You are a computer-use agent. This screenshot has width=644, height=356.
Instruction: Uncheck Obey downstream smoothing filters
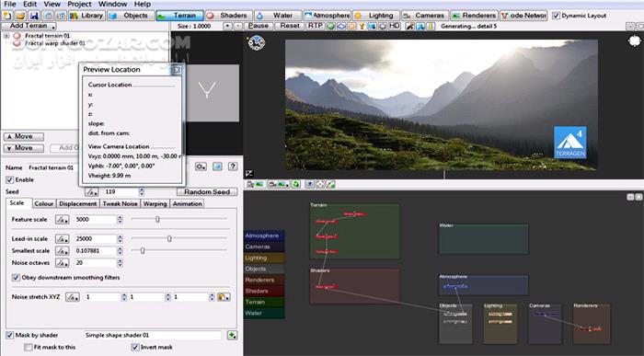click(16, 278)
